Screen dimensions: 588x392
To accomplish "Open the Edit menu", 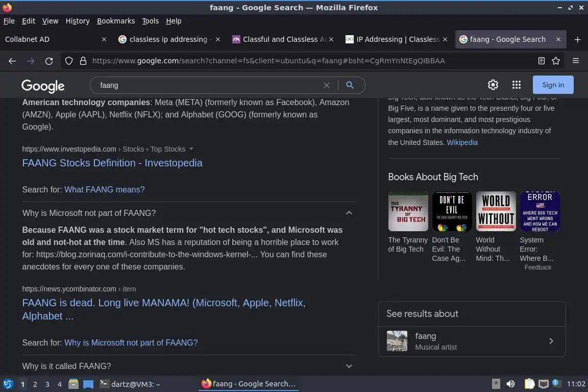I will (x=29, y=21).
